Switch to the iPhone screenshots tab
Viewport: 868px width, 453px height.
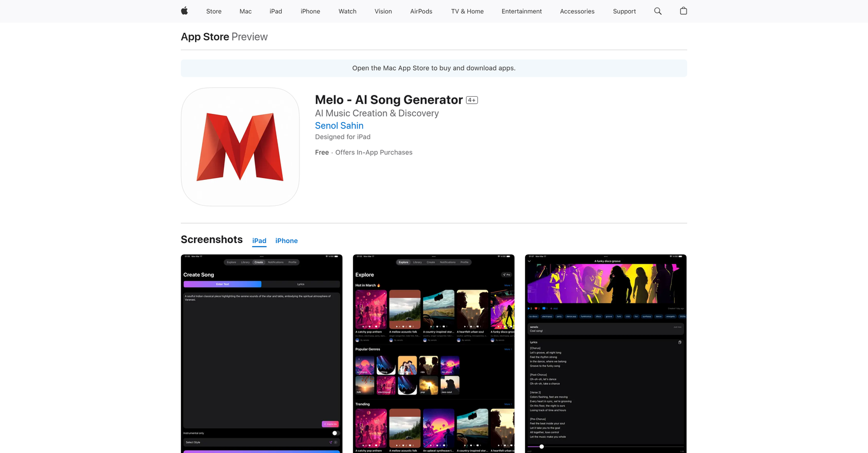[x=286, y=241]
